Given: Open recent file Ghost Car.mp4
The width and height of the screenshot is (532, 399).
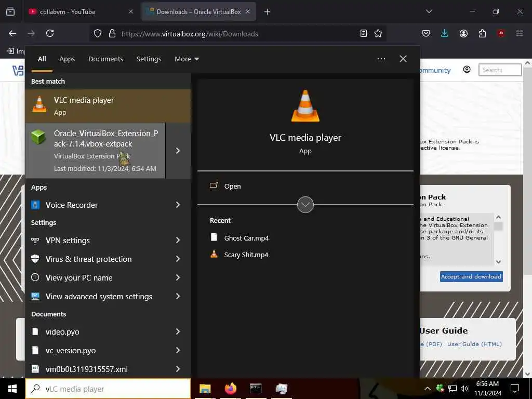Looking at the screenshot, I should (x=246, y=238).
